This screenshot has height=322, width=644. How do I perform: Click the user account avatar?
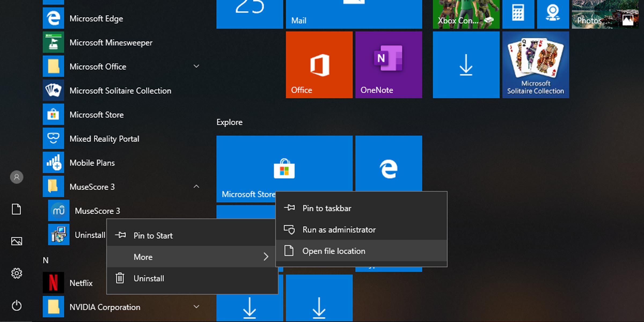pyautogui.click(x=17, y=177)
